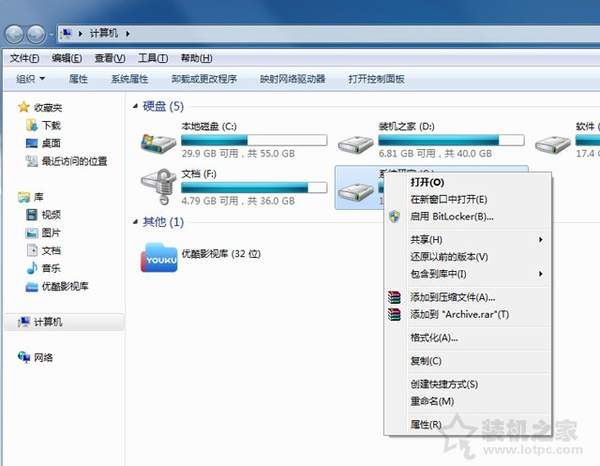Image resolution: width=600 pixels, height=466 pixels.
Task: Click the computer icon in the address bar
Action: [67, 33]
